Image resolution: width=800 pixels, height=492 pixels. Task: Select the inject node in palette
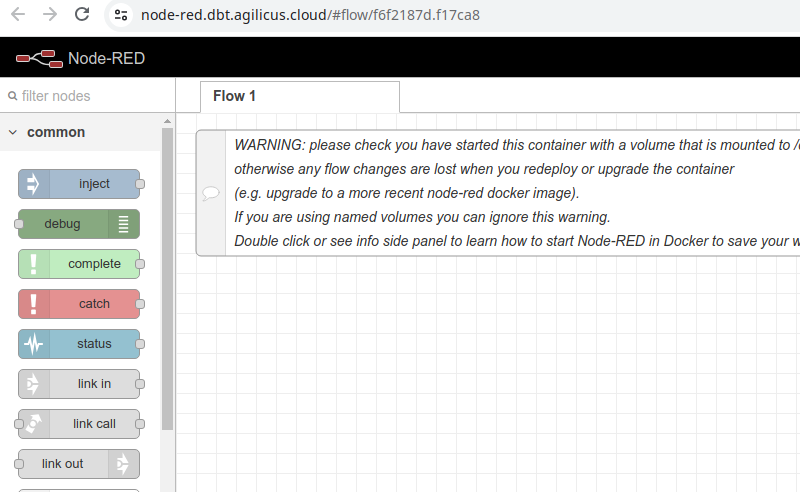click(79, 184)
